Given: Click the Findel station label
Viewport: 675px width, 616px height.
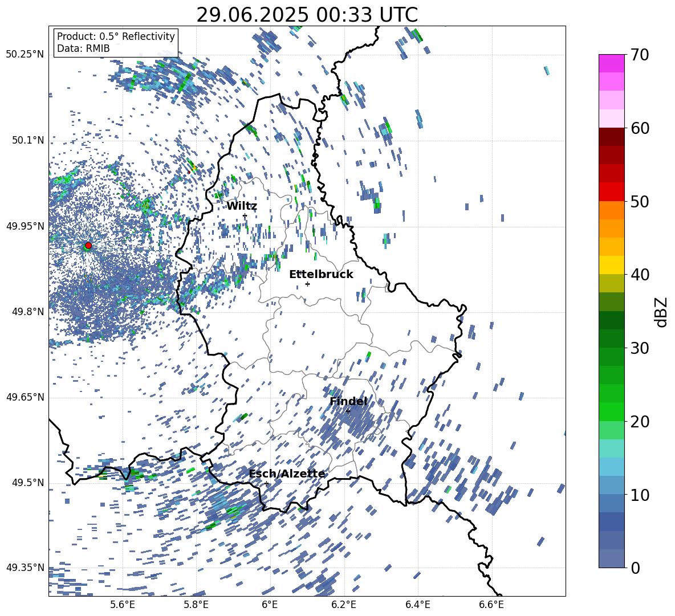Looking at the screenshot, I should [348, 401].
